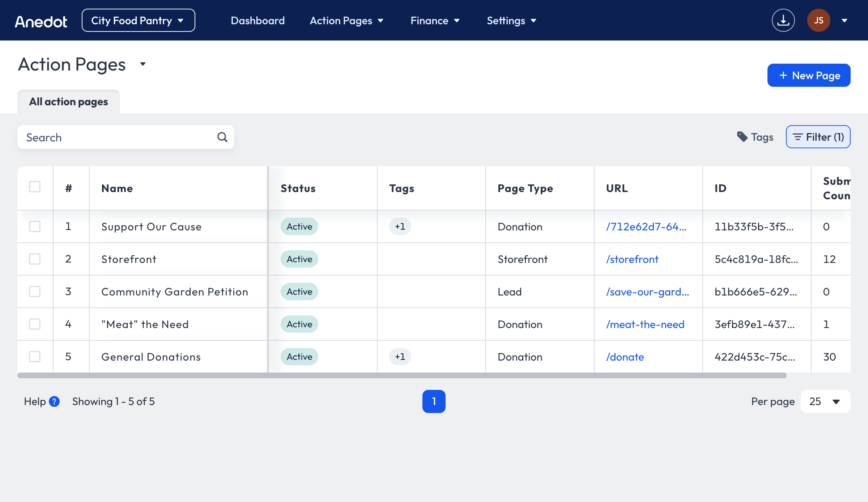
Task: Click the JS user avatar
Action: pos(818,21)
